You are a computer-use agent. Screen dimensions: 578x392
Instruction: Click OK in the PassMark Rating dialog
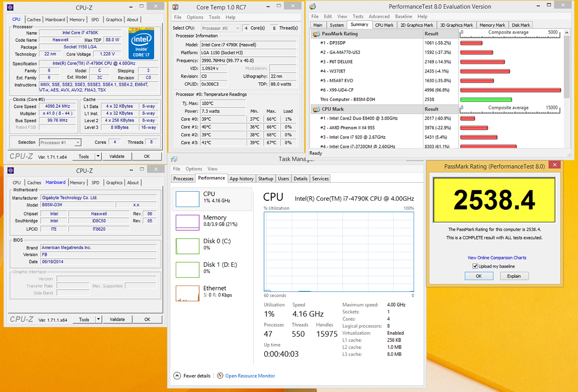[x=479, y=276]
